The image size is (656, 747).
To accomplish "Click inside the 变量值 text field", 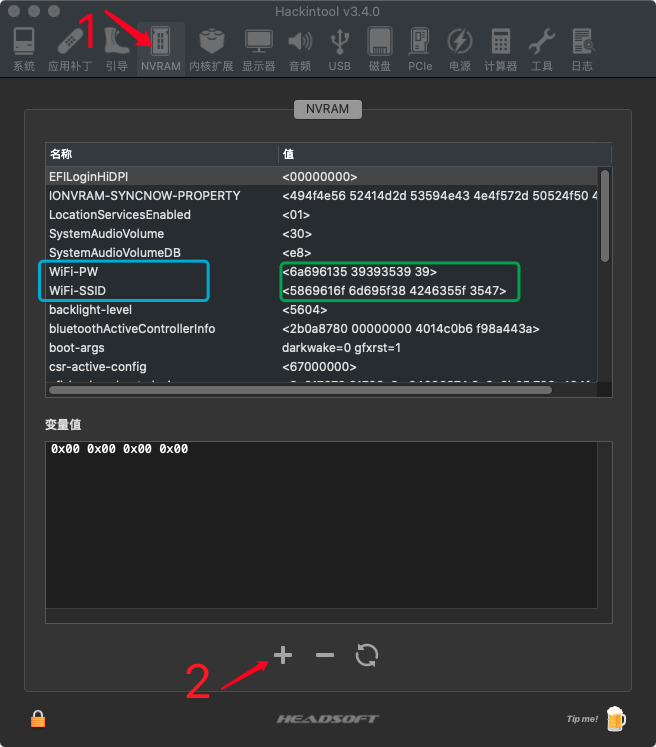I will click(x=322, y=525).
